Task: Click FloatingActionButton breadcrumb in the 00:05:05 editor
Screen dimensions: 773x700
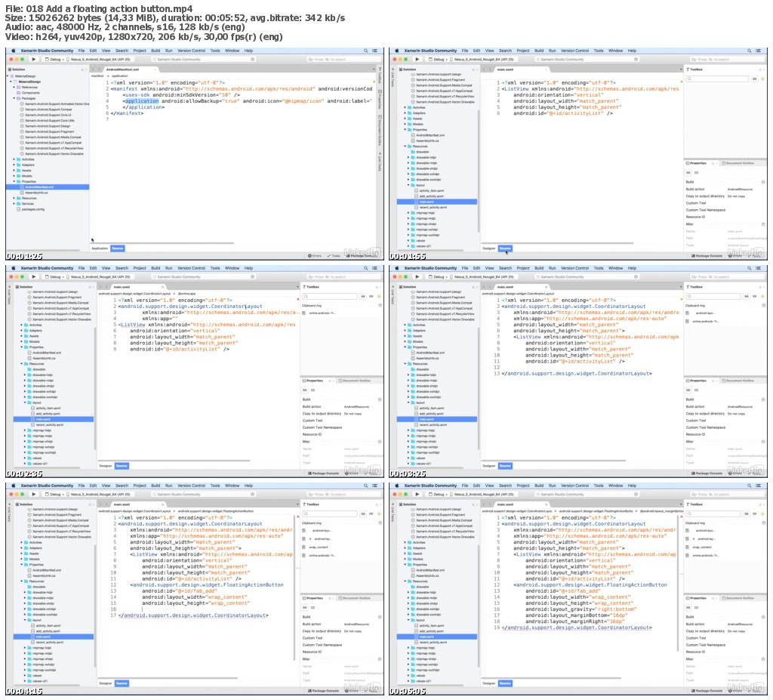Action: point(596,511)
